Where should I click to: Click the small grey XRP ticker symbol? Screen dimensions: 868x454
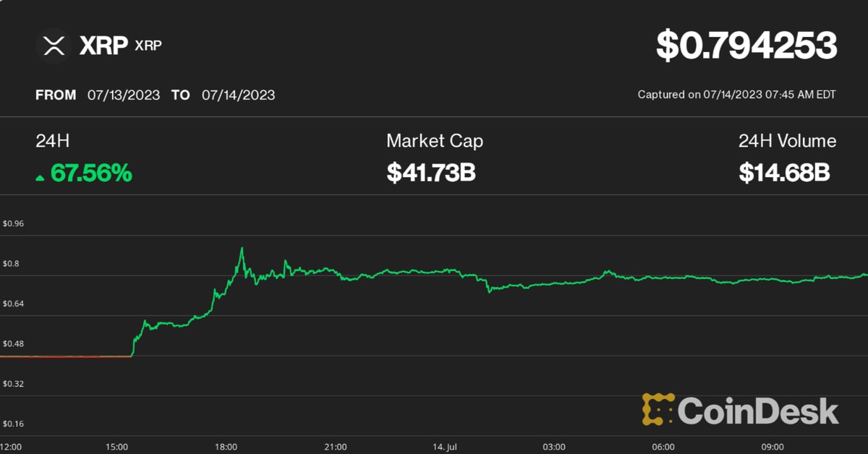[x=148, y=46]
